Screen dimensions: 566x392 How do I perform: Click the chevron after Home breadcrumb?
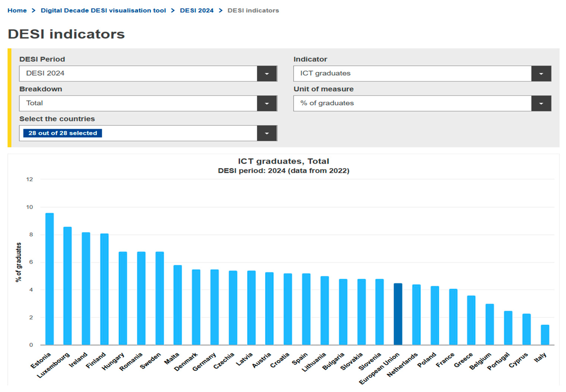34,10
